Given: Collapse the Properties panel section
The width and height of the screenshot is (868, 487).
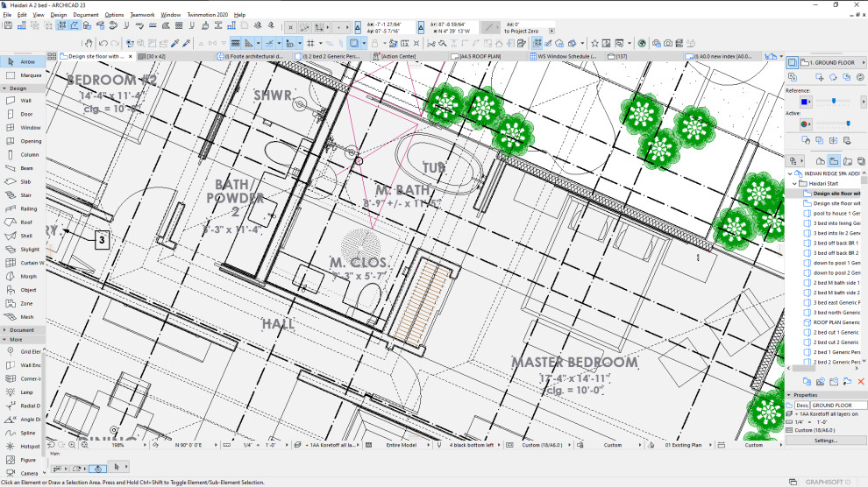Looking at the screenshot, I should (789, 395).
